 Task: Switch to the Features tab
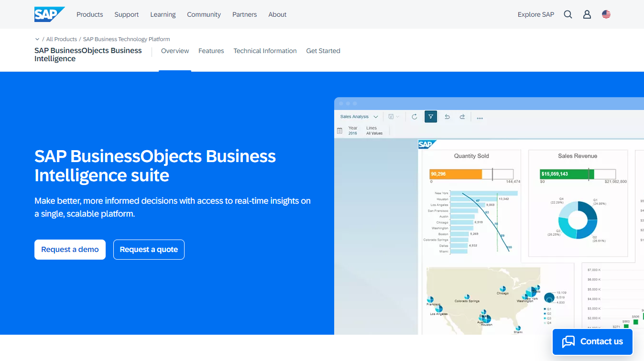(x=211, y=51)
